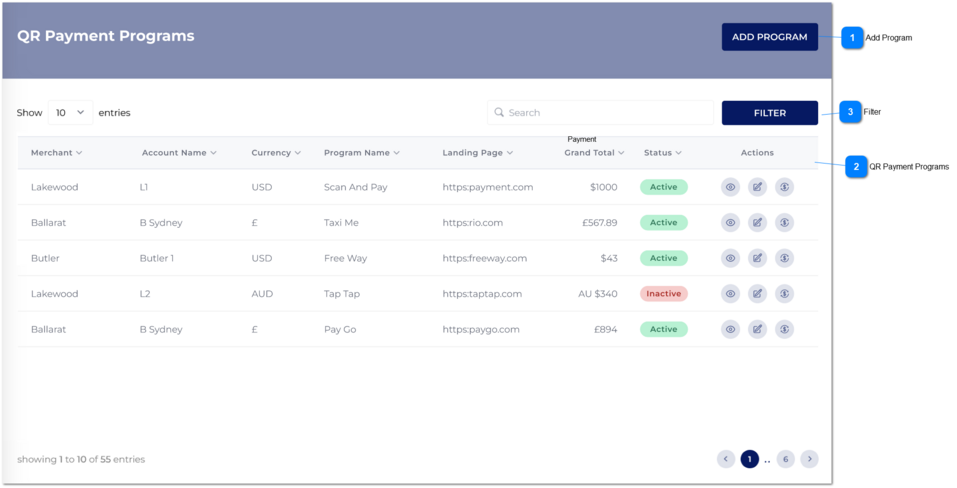Click the edit icon for Taxi Me row
957x488 pixels.
(x=757, y=223)
